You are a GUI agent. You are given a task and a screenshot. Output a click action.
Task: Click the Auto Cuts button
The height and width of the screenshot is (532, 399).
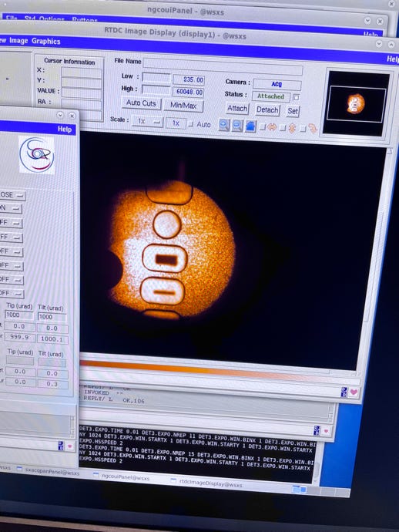(x=141, y=103)
